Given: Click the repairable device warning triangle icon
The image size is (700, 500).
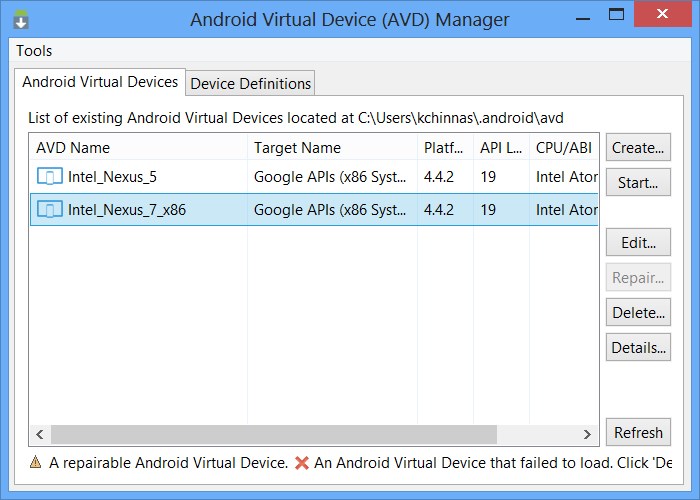Looking at the screenshot, I should click(x=36, y=463).
